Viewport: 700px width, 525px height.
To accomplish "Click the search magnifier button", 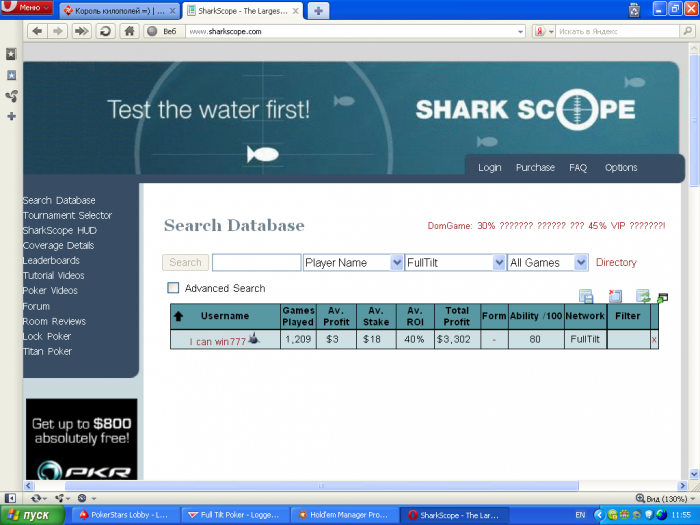I will 687,31.
